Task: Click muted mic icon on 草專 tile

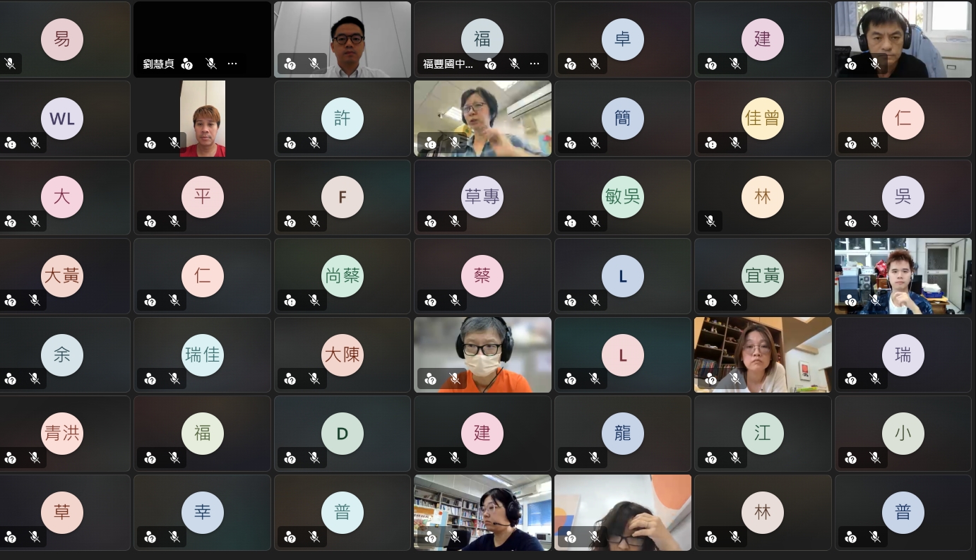Action: click(455, 222)
